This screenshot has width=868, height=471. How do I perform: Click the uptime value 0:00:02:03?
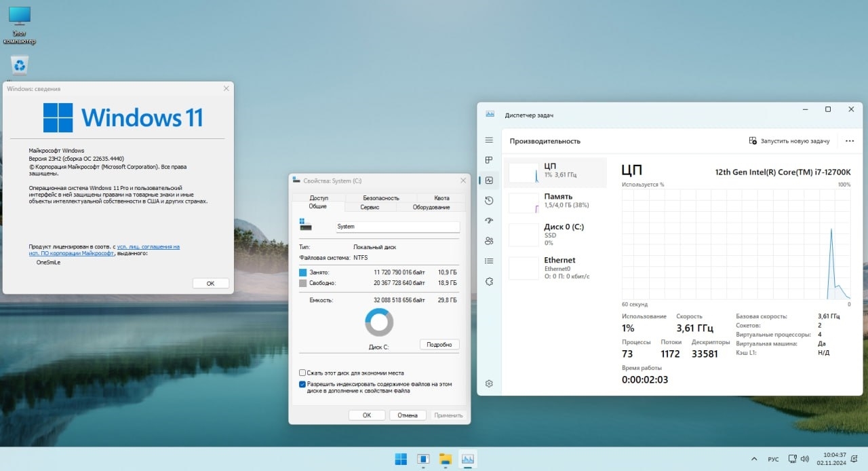(x=645, y=380)
